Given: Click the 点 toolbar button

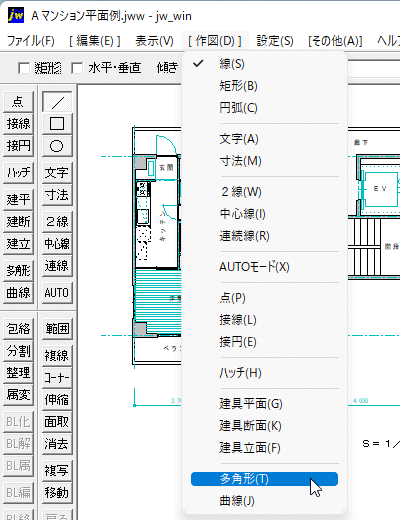Looking at the screenshot, I should pos(18,102).
